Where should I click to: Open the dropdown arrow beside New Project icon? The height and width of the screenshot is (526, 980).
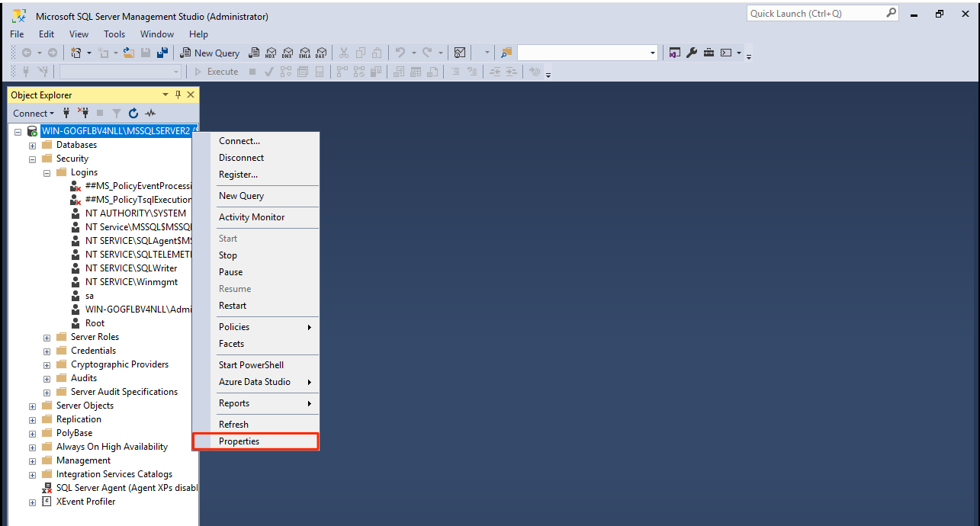89,53
